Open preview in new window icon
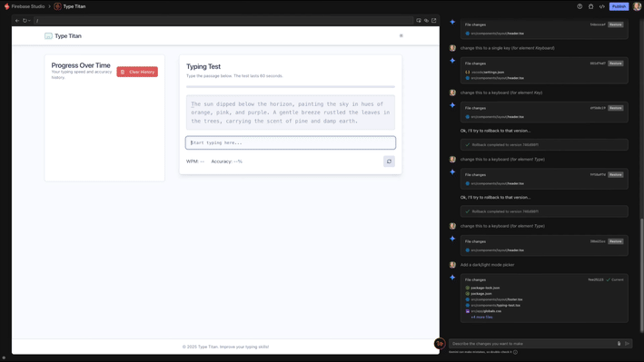 [x=433, y=21]
